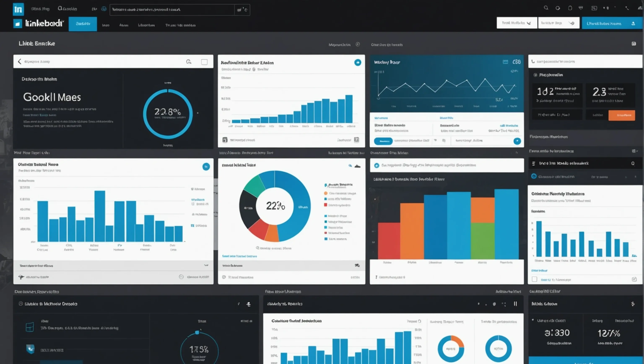644x364 pixels.
Task: Click the hamburger list icon in the dark right panel
Action: click(534, 163)
